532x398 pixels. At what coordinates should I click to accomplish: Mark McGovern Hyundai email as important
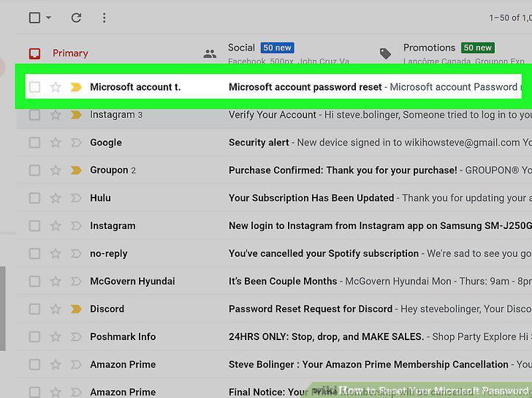coord(76,281)
